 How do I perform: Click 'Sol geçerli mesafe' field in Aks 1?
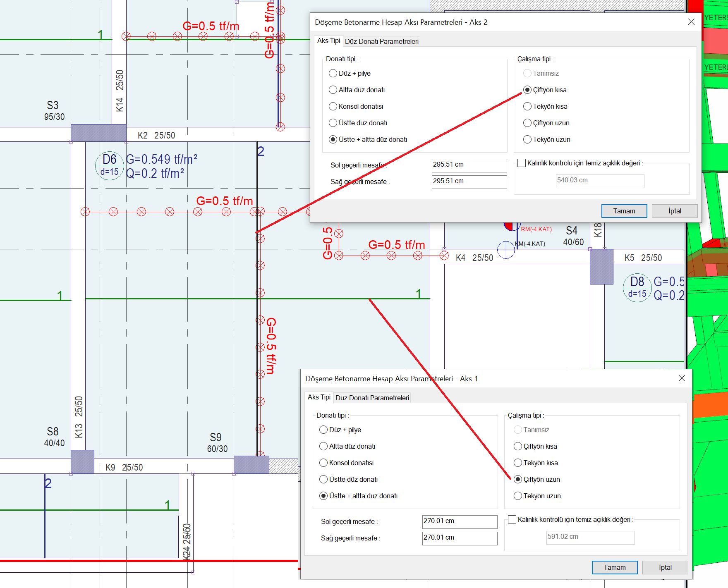coord(460,521)
